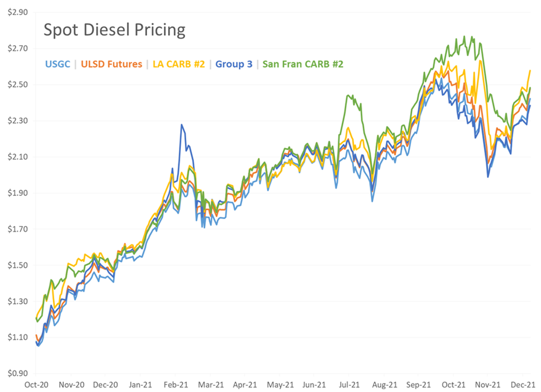This screenshot has width=541, height=392.
Task: Click the Mar-21 x-axis label
Action: pos(211,385)
